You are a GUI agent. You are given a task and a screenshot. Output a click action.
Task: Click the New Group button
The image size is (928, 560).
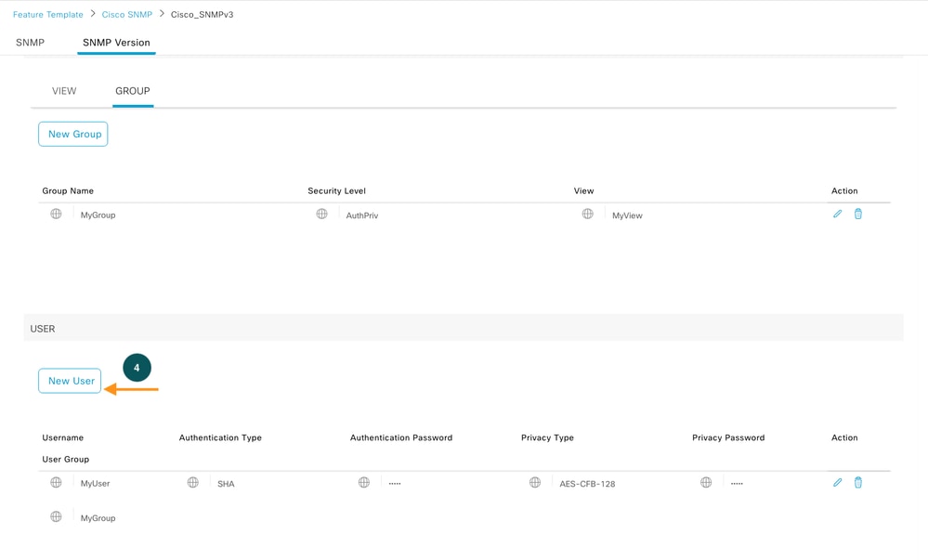click(x=72, y=135)
